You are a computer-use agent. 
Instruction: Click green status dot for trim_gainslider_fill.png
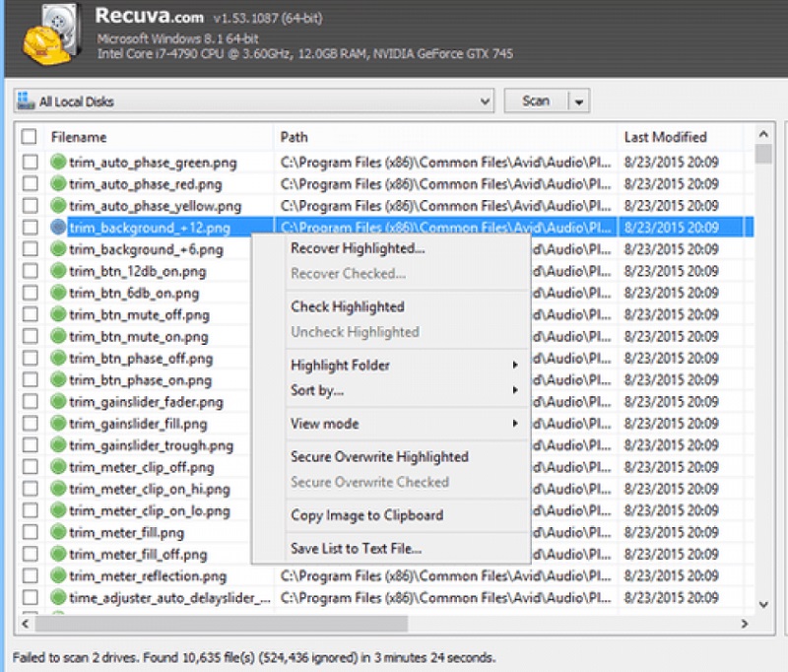pyautogui.click(x=59, y=424)
